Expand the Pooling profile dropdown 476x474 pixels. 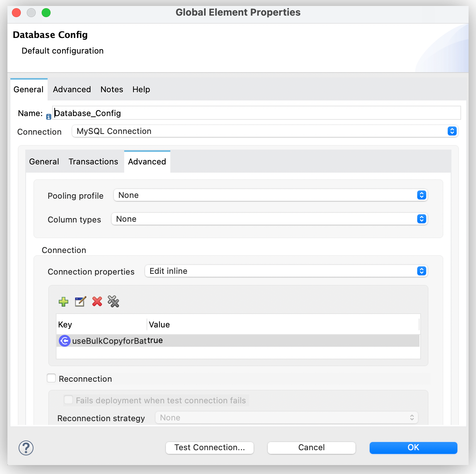pyautogui.click(x=270, y=195)
